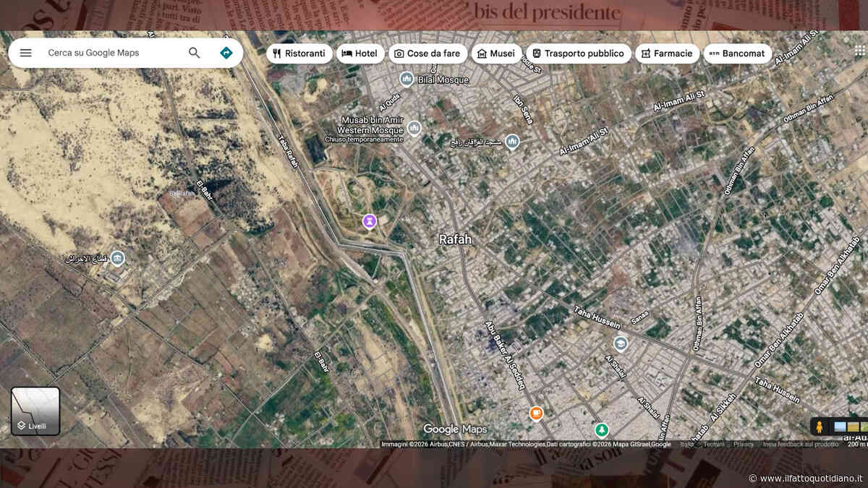
Task: Activate the Street View pegman icon
Action: (x=819, y=427)
